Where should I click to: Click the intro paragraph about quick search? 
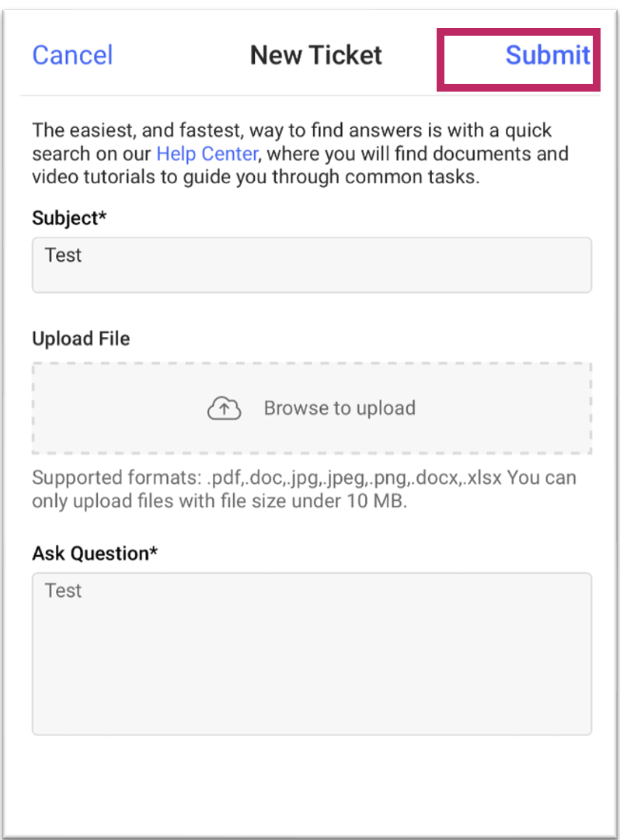coord(301,153)
